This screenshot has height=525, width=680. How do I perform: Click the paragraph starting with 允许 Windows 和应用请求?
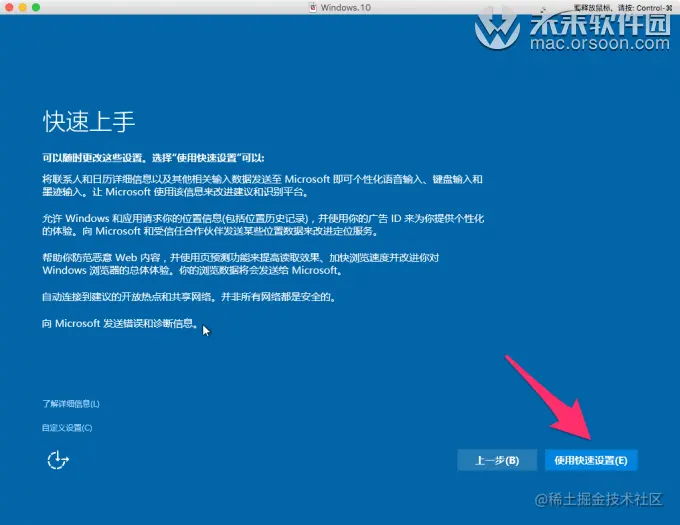(263, 225)
